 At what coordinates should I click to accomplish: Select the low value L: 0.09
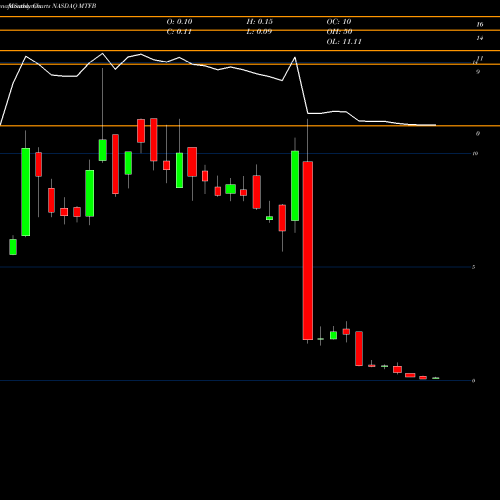pos(259,32)
